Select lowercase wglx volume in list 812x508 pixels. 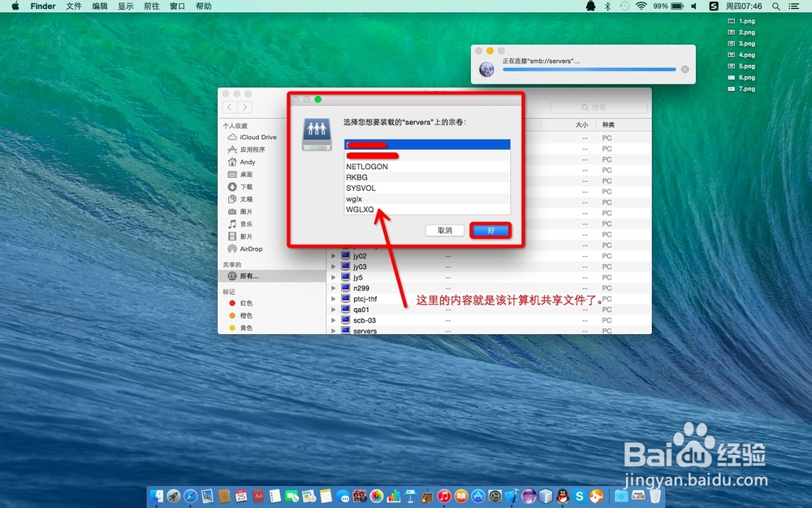[427, 199]
